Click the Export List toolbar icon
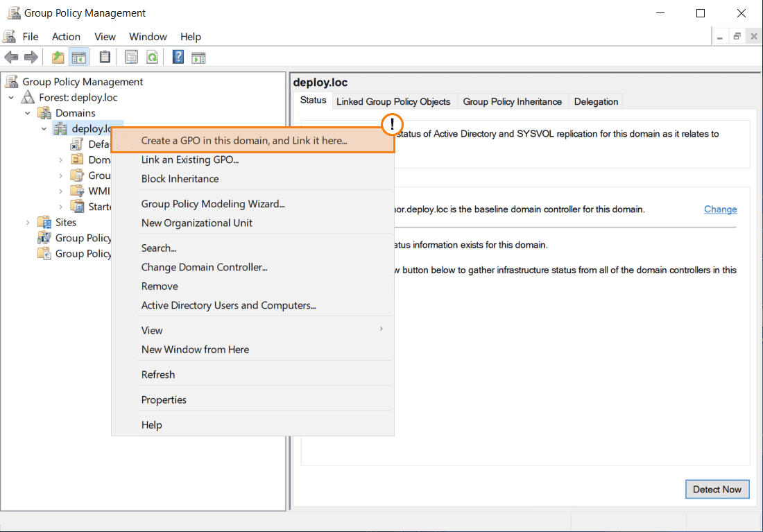 131,58
